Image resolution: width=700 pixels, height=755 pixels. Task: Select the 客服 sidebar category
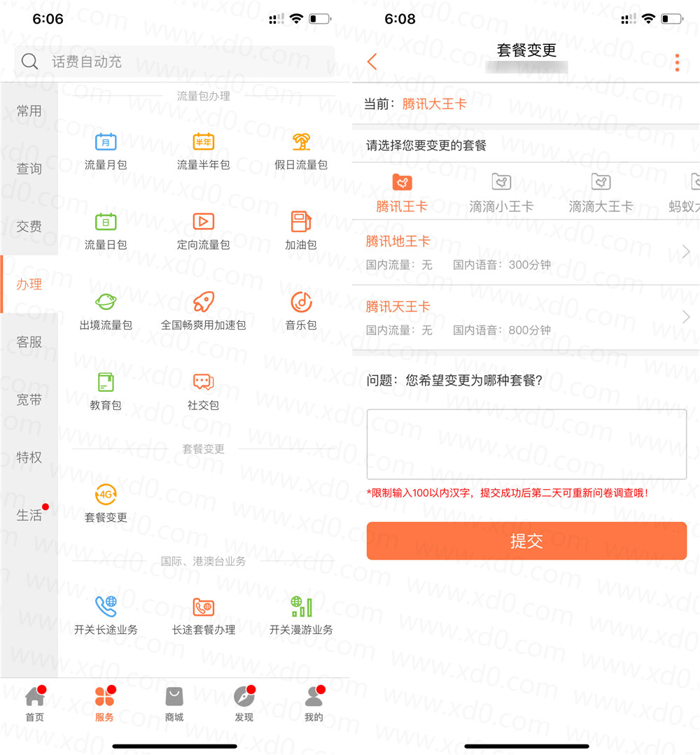click(x=29, y=342)
